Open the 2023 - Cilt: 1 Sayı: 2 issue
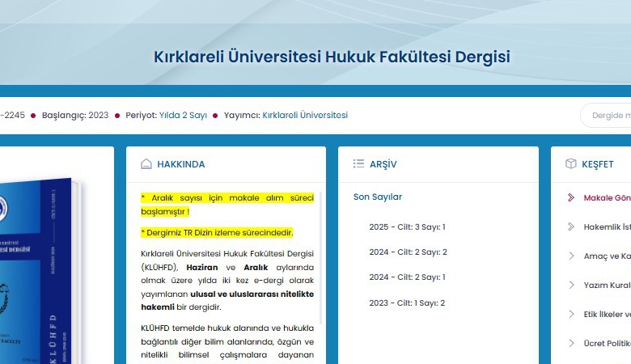The width and height of the screenshot is (631, 364). click(x=408, y=303)
